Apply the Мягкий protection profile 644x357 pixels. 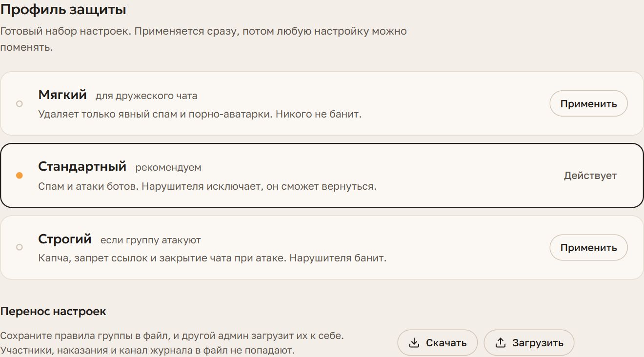pos(588,103)
